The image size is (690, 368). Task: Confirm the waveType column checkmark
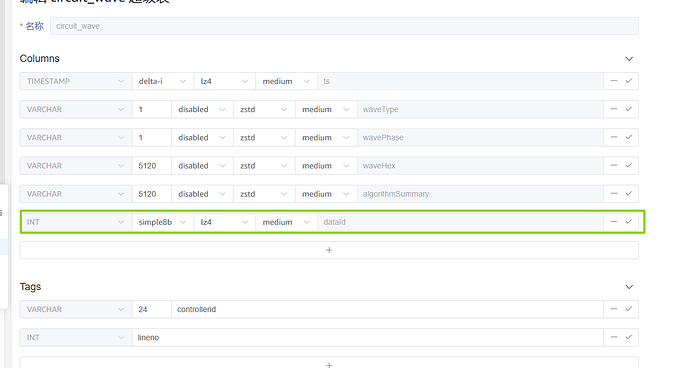click(629, 109)
